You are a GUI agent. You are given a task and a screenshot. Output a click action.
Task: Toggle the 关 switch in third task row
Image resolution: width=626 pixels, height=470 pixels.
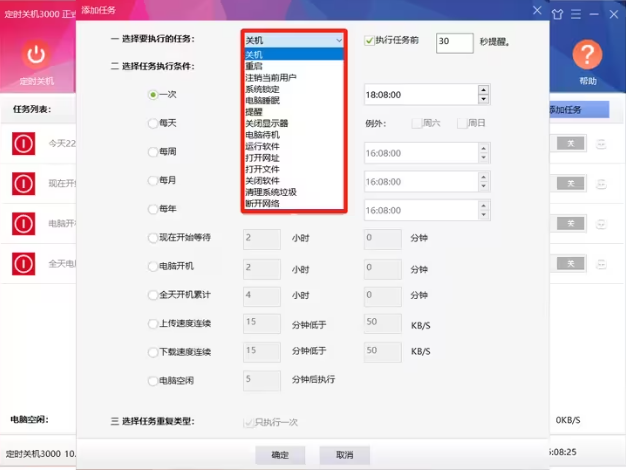click(x=571, y=223)
